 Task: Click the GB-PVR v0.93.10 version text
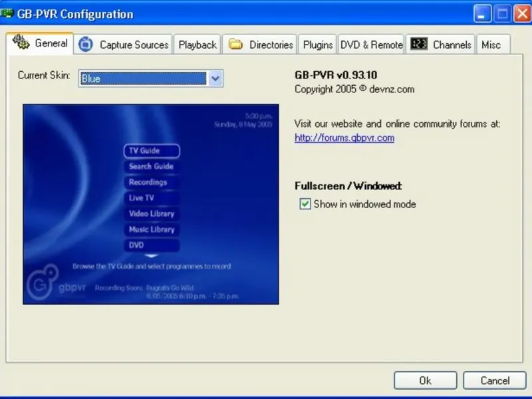point(336,75)
